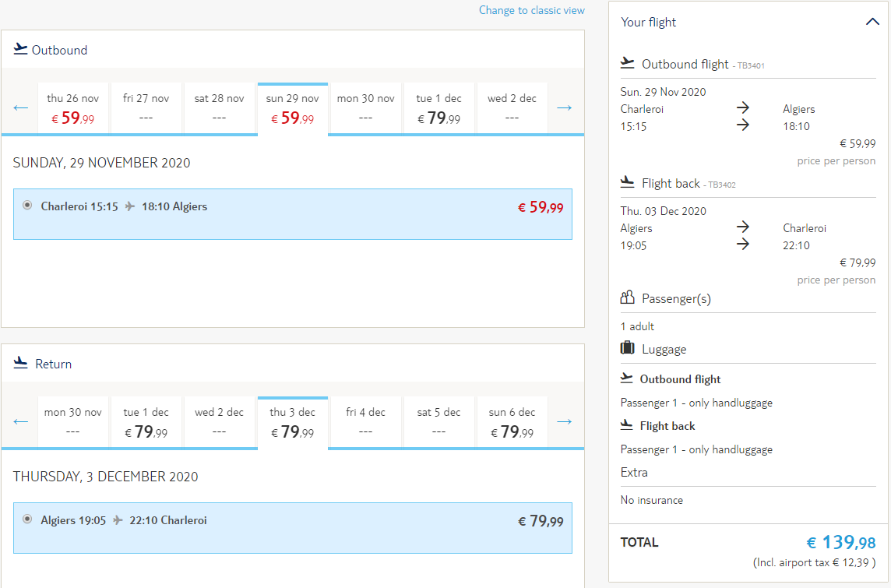Click plane icon in Luggage Outbound flight

pyautogui.click(x=626, y=378)
